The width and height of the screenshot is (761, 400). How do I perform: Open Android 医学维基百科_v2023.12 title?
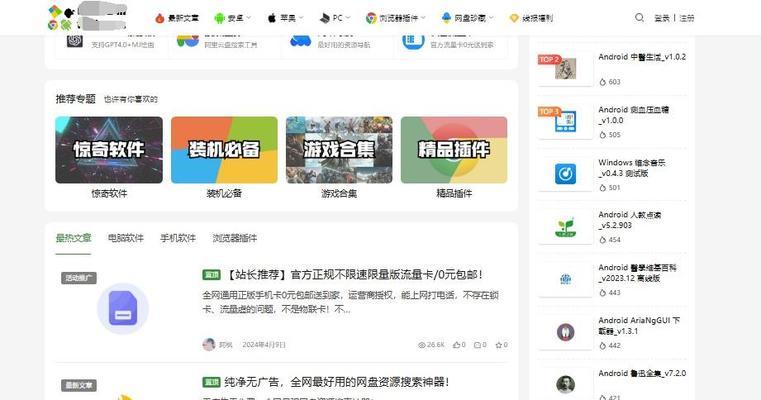637,273
